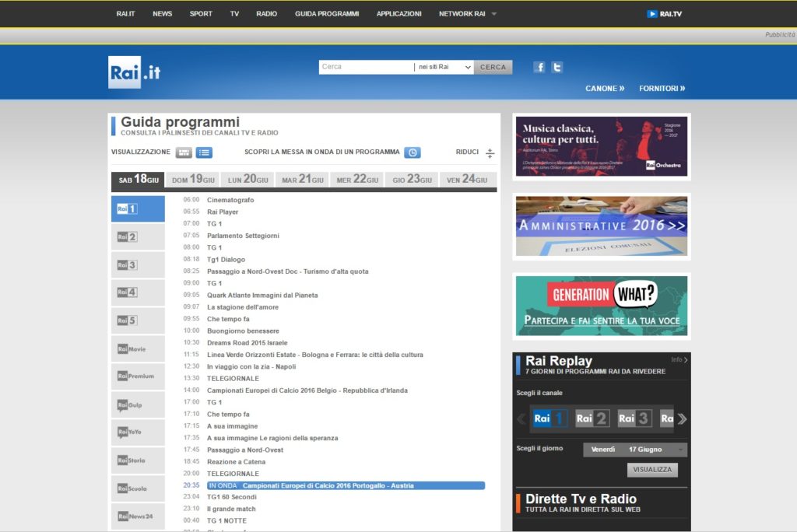Open the RAI.TV play icon link
The image size is (797, 532).
pos(652,14)
